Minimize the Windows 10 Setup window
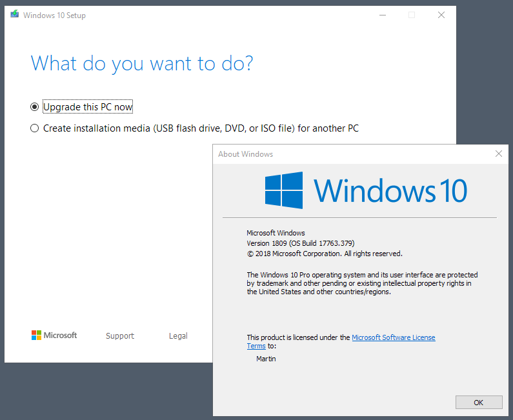513x420 pixels. [x=383, y=15]
